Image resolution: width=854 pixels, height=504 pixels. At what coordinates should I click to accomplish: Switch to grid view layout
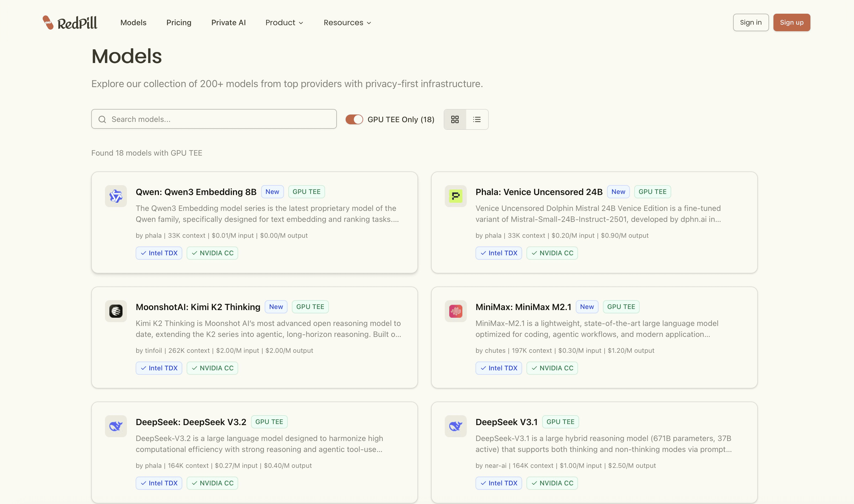tap(455, 119)
